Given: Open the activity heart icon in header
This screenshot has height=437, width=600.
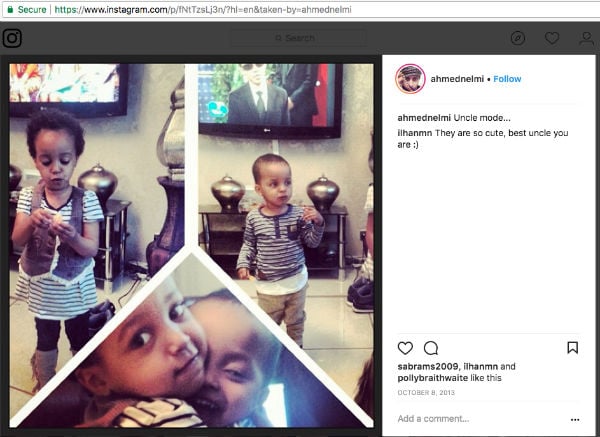Looking at the screenshot, I should 552,38.
